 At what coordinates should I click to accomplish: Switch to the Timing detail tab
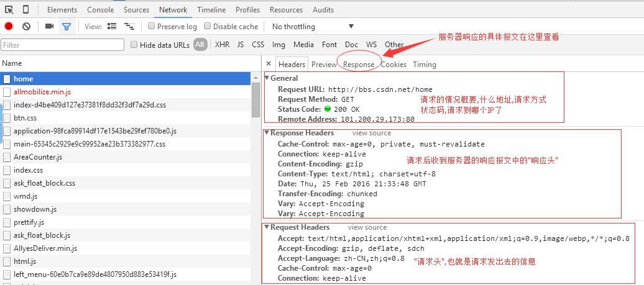point(425,65)
